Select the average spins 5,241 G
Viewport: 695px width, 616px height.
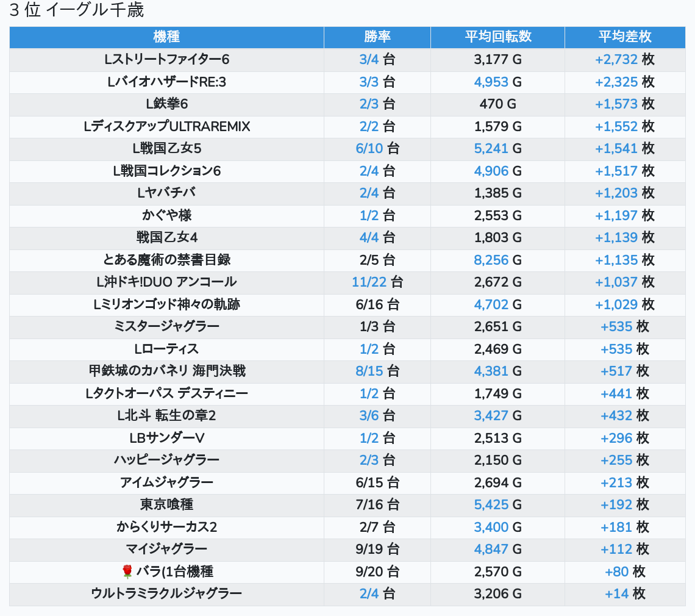pyautogui.click(x=497, y=149)
